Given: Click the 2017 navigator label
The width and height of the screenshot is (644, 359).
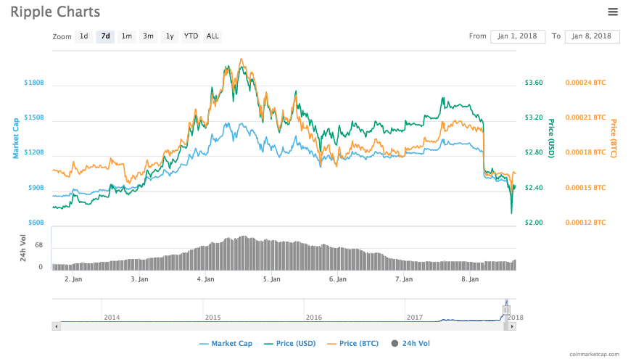Looking at the screenshot, I should pyautogui.click(x=415, y=318).
